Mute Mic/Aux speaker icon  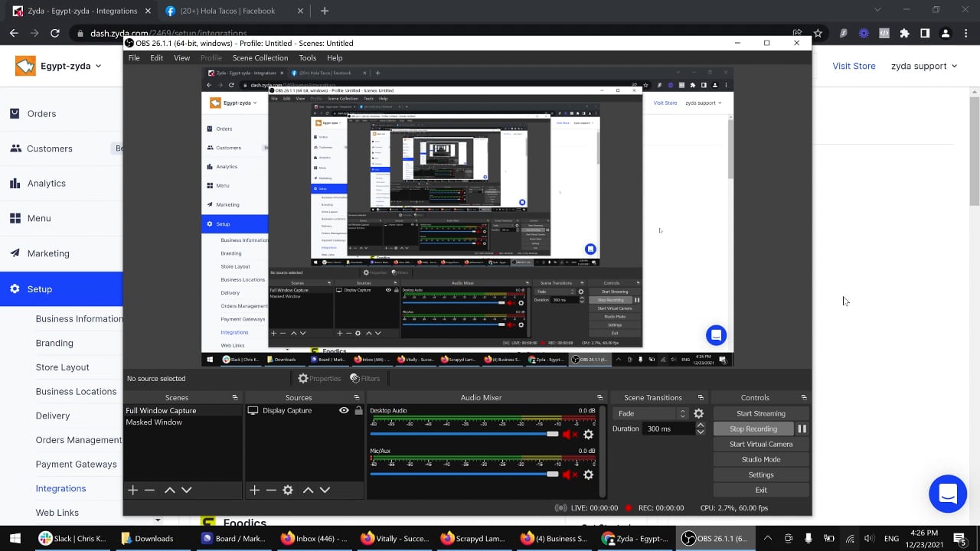(570, 475)
